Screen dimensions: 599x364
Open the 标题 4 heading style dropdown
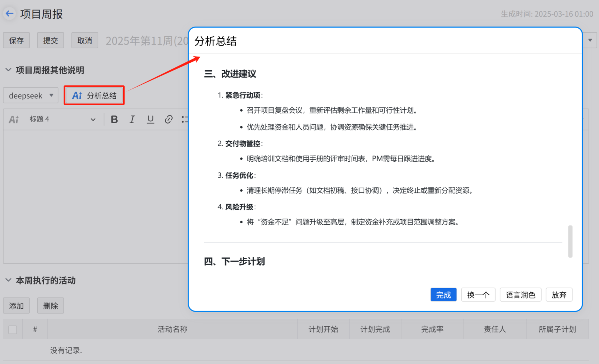pos(93,119)
